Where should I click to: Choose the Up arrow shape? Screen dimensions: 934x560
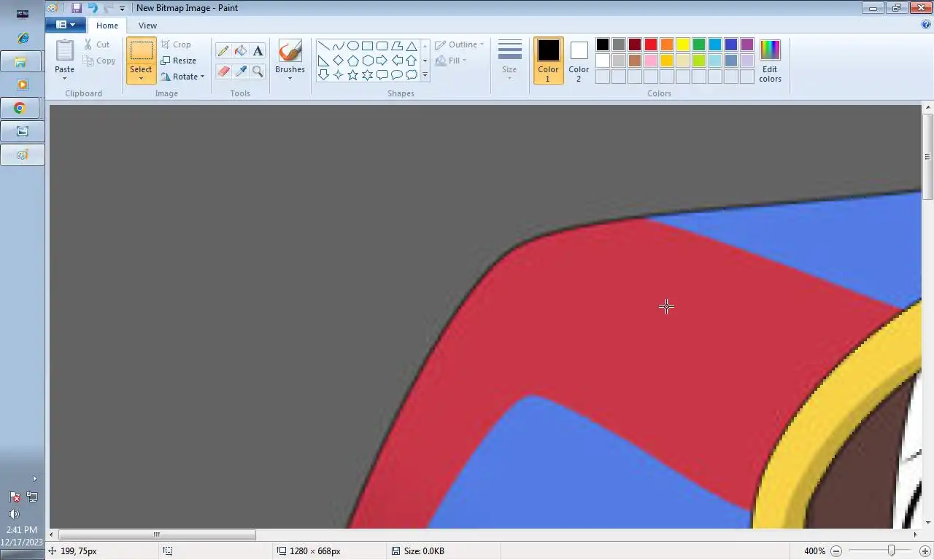pyautogui.click(x=411, y=61)
